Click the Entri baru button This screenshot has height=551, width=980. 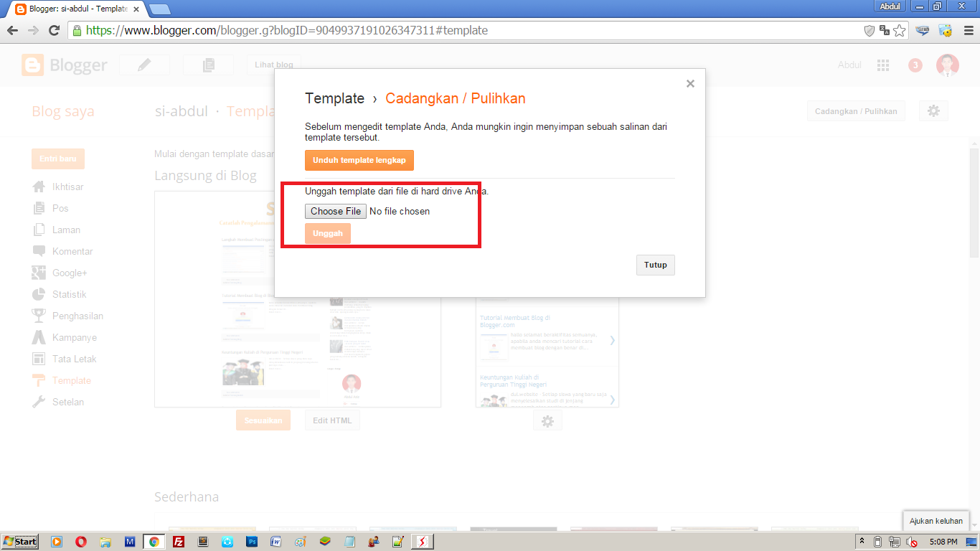coord(58,159)
